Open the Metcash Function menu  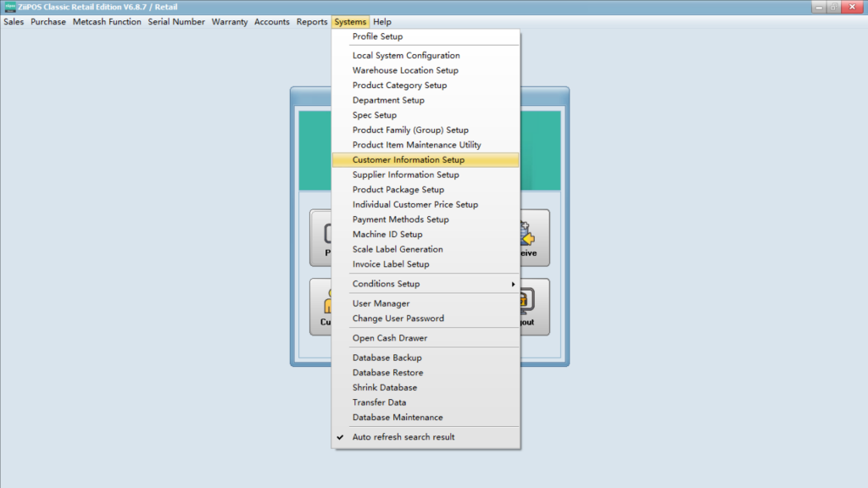[107, 22]
